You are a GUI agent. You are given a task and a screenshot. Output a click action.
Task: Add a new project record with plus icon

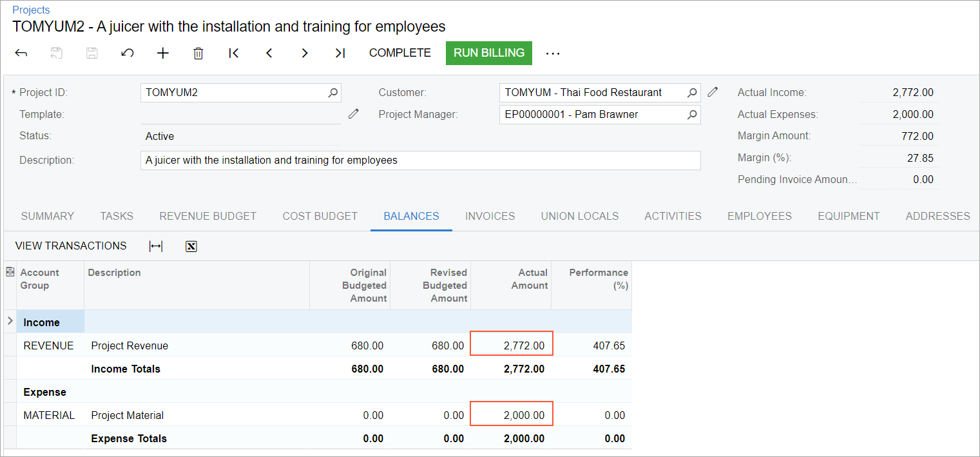tap(163, 53)
